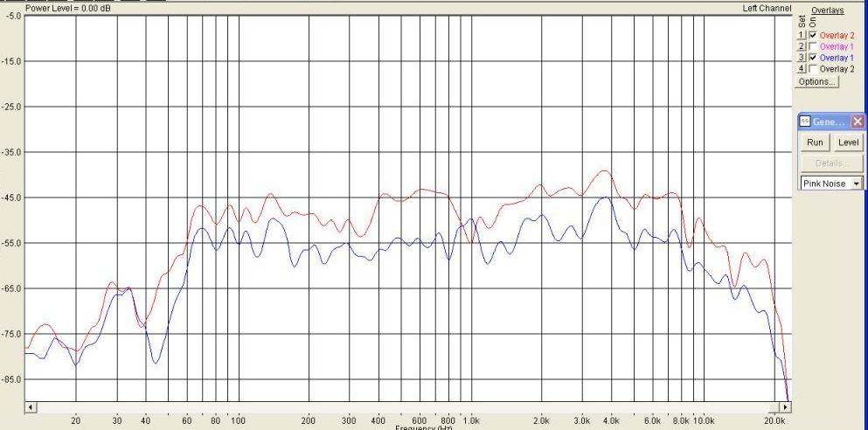This screenshot has height=430, width=868.
Task: Click the horizontal scrollbar right arrow
Action: (x=786, y=407)
